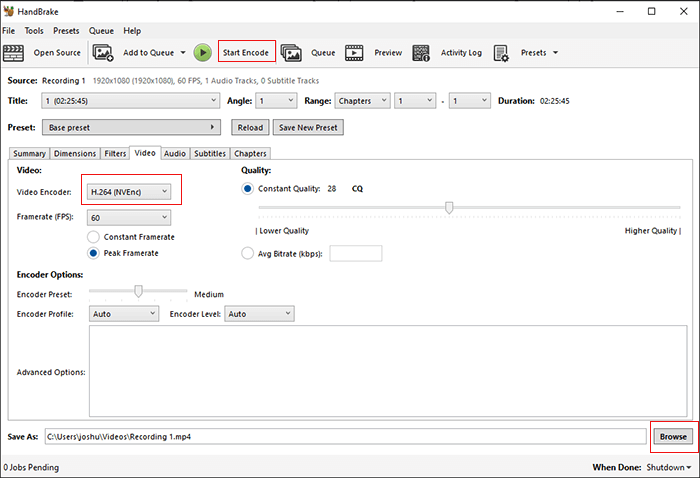Screen dimensions: 700x478
Task: Click the Constant Quality slider handle
Action: point(449,208)
